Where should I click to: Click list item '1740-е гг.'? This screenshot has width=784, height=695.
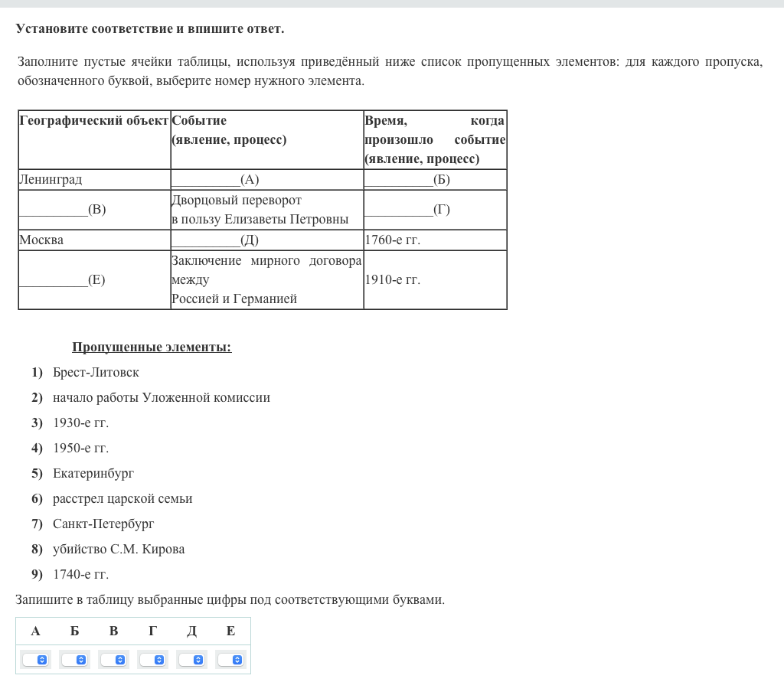tap(80, 575)
